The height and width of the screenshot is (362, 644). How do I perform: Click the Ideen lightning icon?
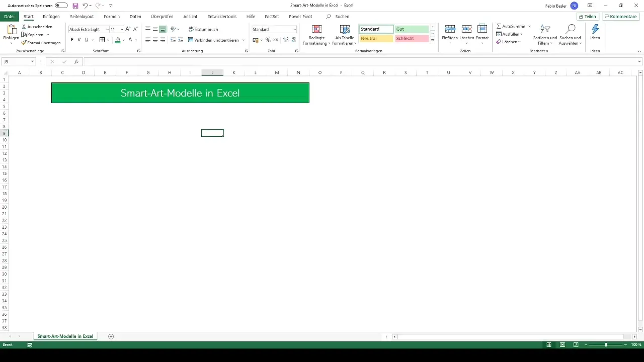coord(595,29)
